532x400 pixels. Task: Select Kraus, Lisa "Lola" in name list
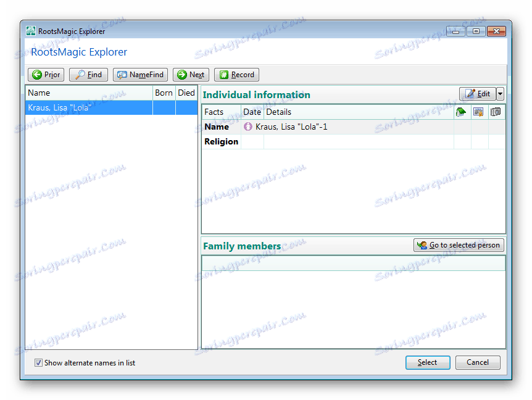pos(111,107)
